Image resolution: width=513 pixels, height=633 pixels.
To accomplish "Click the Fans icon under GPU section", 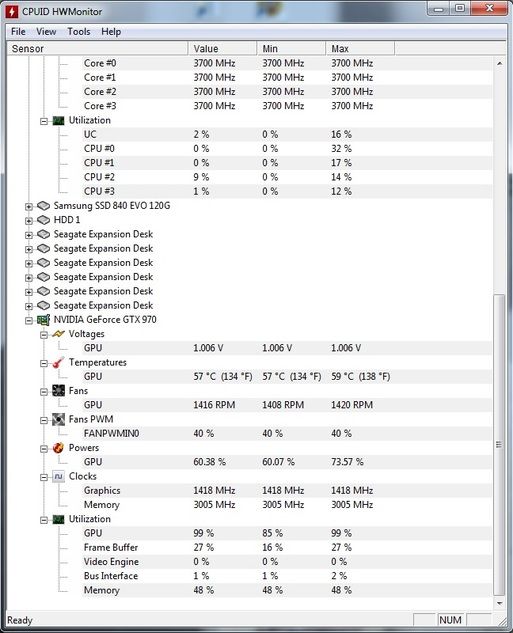I will click(x=59, y=391).
